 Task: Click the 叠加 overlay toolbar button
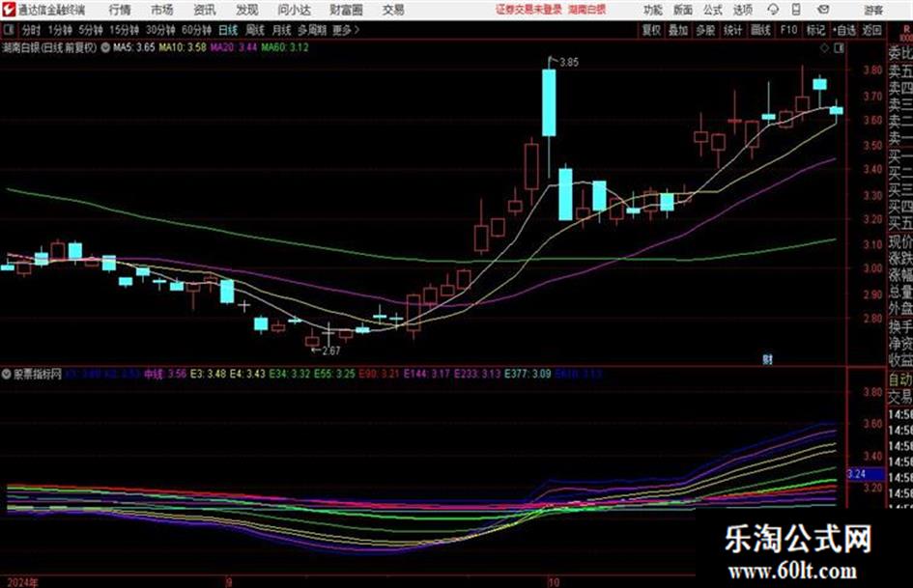click(x=678, y=30)
